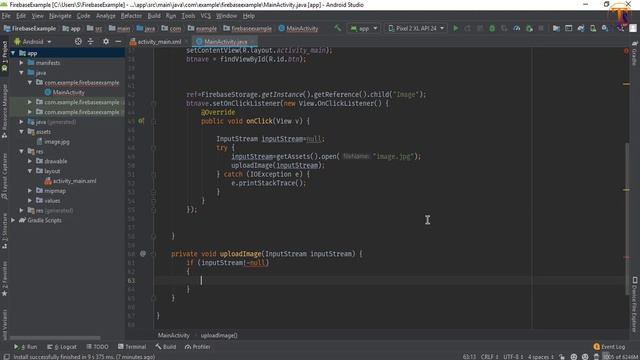The width and height of the screenshot is (640, 360).
Task: Toggle the Resource Manager side tool window
Action: coord(4,111)
